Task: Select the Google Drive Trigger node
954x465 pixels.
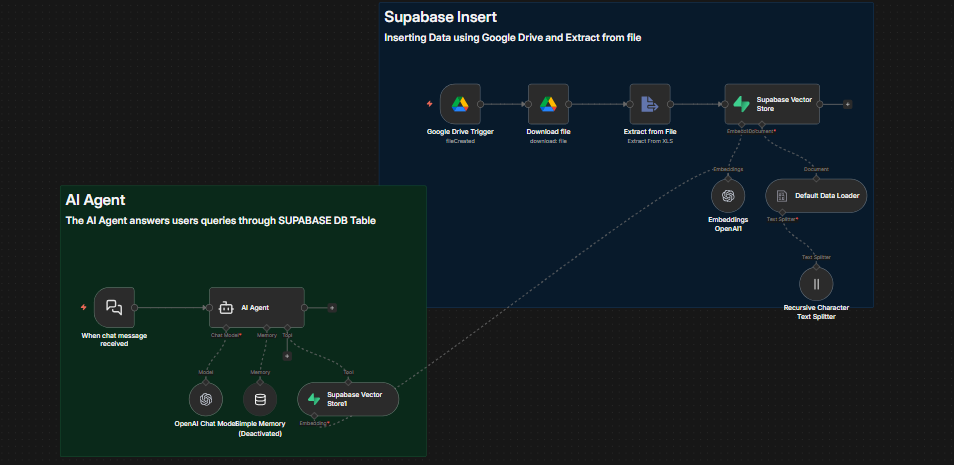Action: [x=460, y=104]
